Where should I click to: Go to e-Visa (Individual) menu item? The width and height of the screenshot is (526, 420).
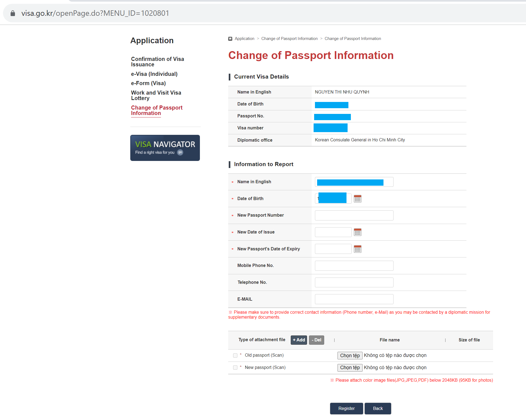[154, 74]
